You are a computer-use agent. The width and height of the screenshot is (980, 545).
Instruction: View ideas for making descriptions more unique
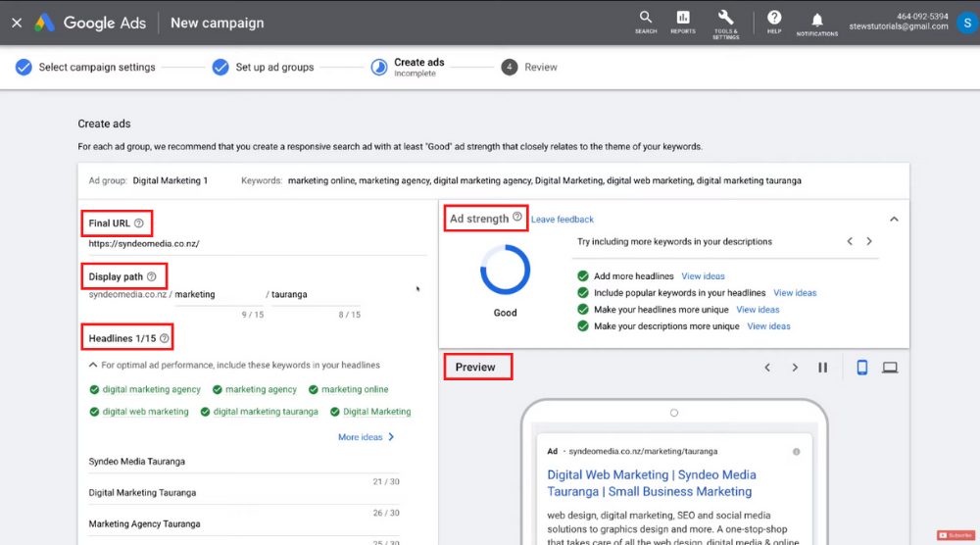coord(768,326)
